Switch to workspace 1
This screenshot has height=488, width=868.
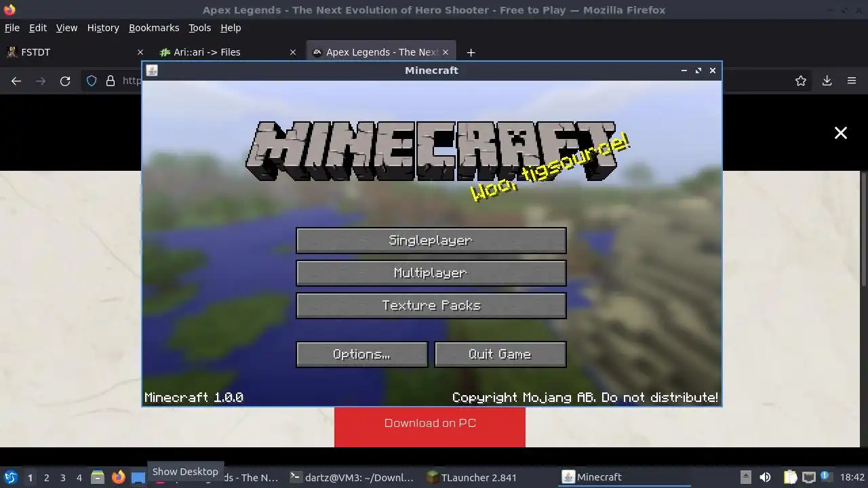[x=30, y=477]
